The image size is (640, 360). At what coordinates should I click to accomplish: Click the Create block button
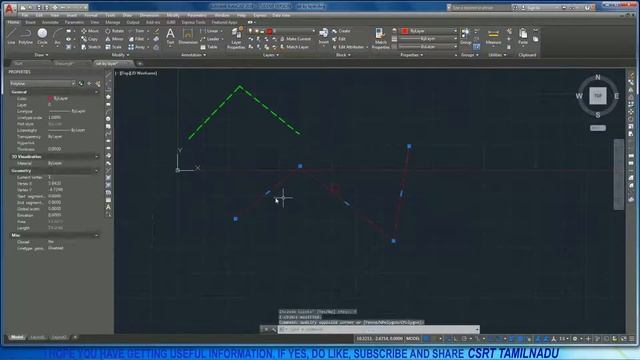coord(341,31)
